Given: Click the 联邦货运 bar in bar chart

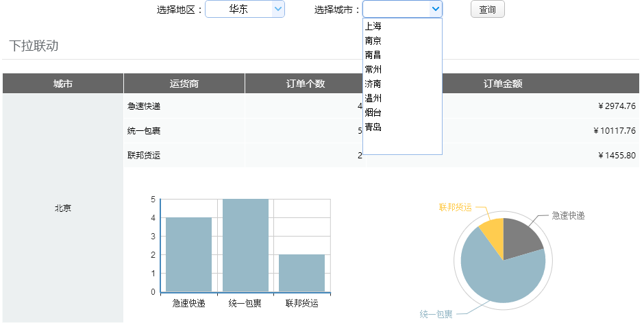Looking at the screenshot, I should (302, 273).
